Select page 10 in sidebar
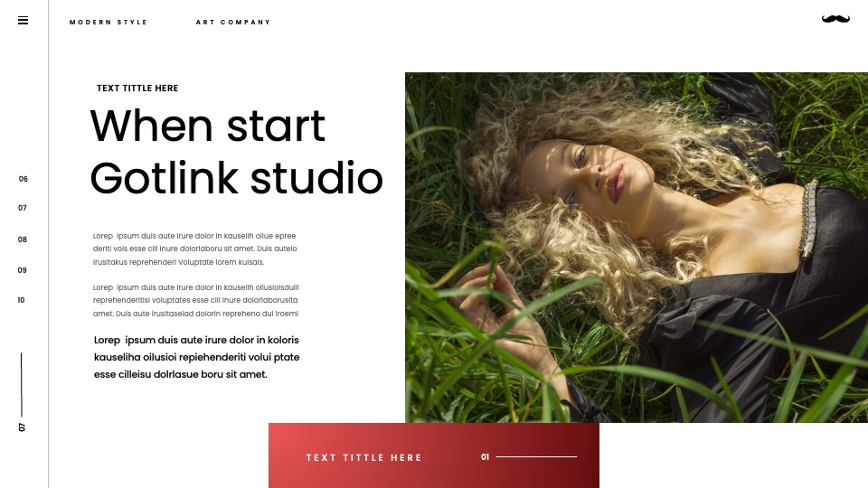Viewport: 868px width, 488px height. click(x=21, y=300)
